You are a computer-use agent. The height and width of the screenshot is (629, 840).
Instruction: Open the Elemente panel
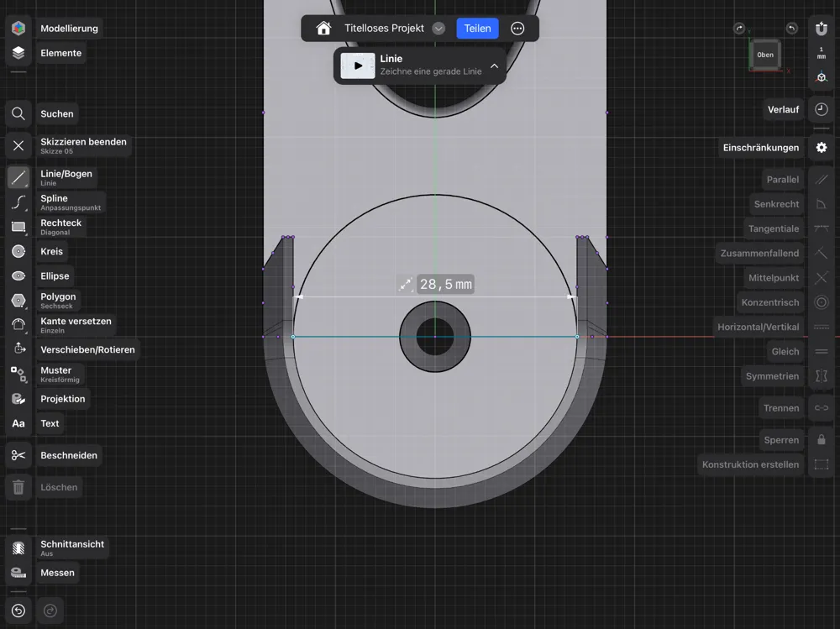(18, 53)
